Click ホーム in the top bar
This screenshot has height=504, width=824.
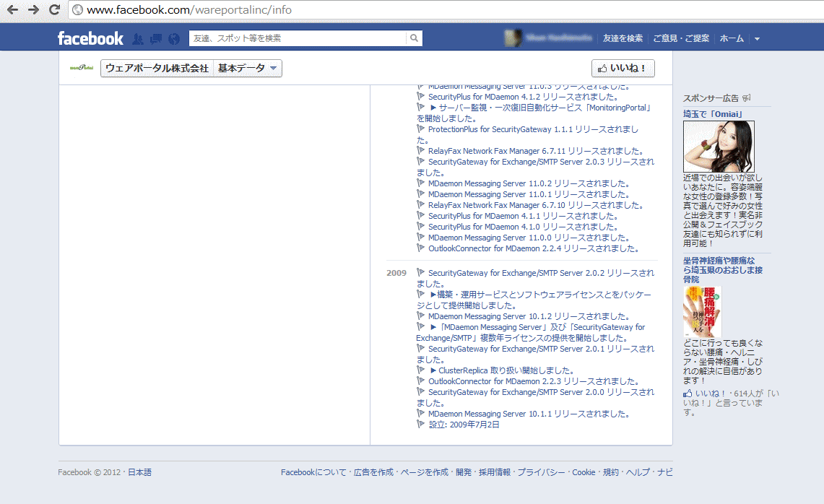tap(732, 38)
